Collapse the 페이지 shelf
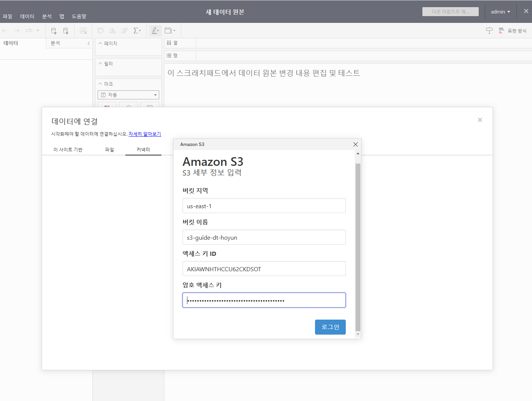 click(100, 44)
